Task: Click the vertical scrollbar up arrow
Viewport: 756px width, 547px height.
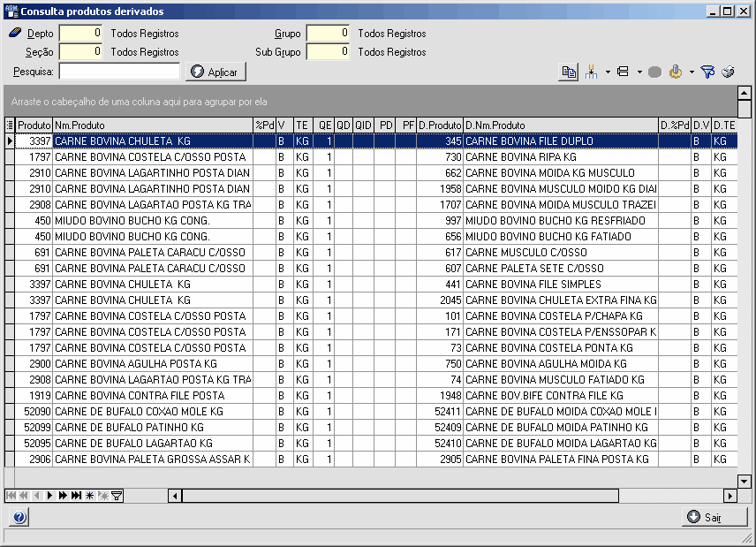Action: point(744,93)
